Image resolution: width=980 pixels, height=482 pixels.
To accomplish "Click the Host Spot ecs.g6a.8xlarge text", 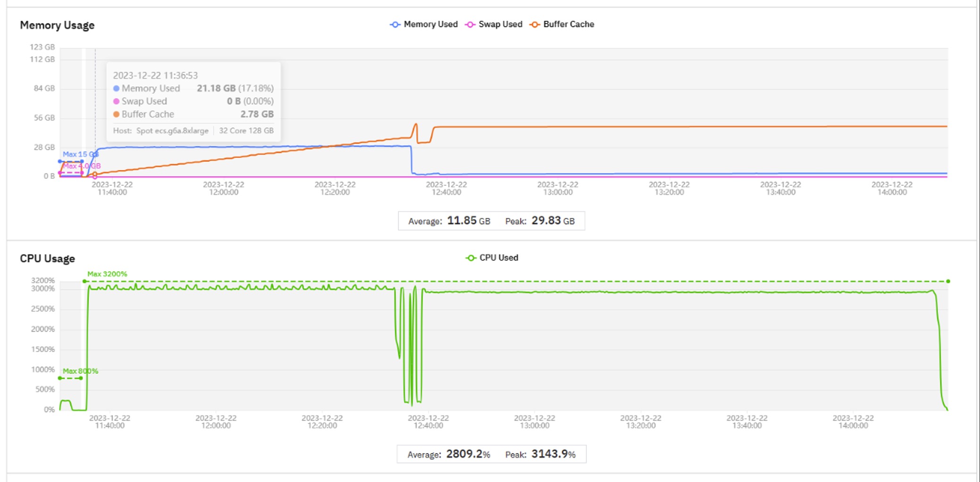I will click(x=161, y=130).
